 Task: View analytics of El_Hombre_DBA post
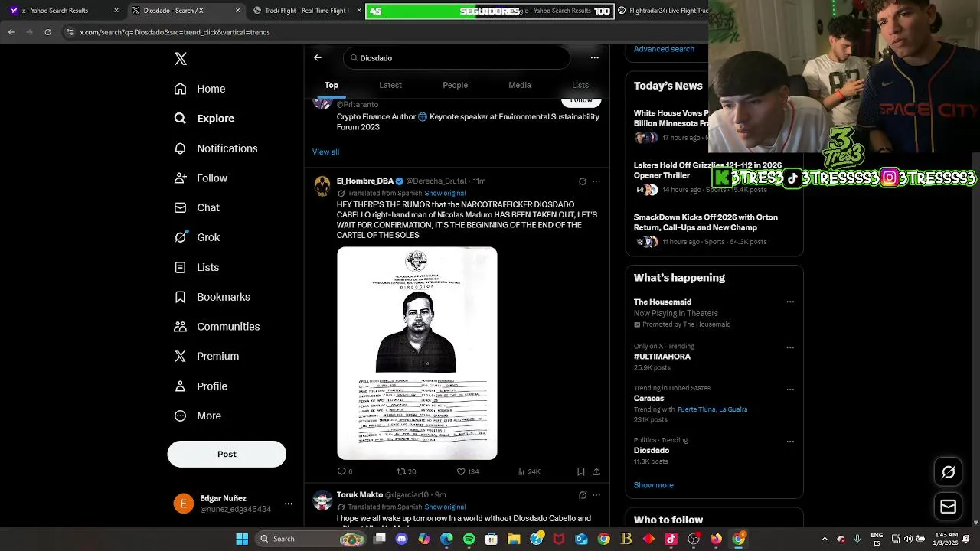click(x=529, y=471)
